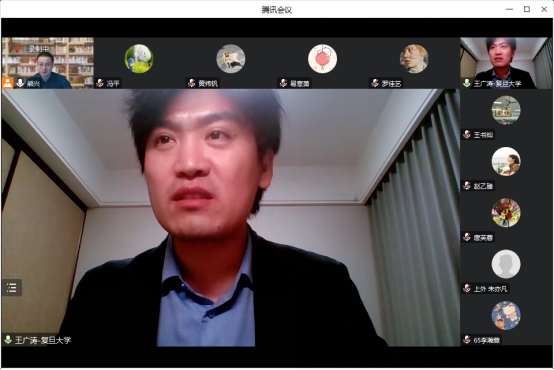
Task: Open the list menu icon on main video
Action: [x=12, y=288]
